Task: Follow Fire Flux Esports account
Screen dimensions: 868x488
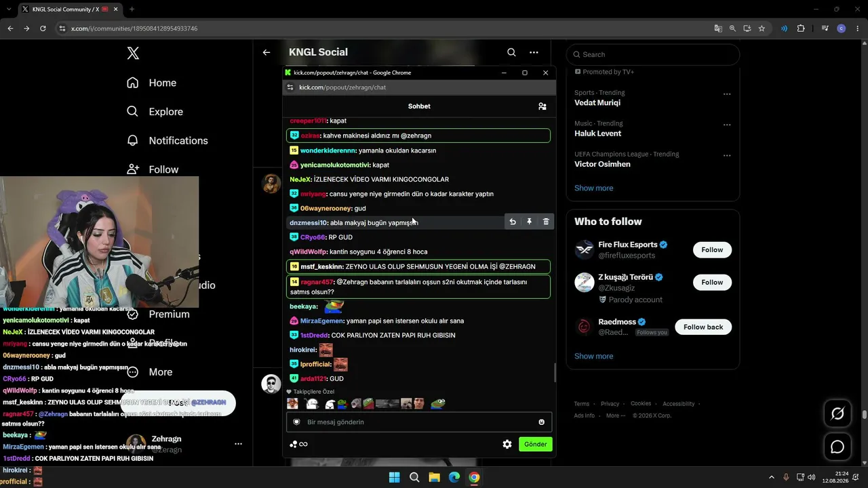Action: point(712,249)
